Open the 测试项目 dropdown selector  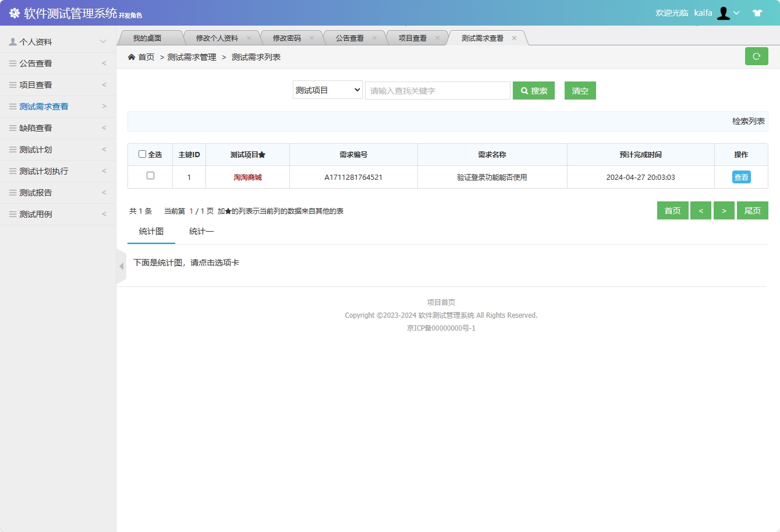click(327, 90)
